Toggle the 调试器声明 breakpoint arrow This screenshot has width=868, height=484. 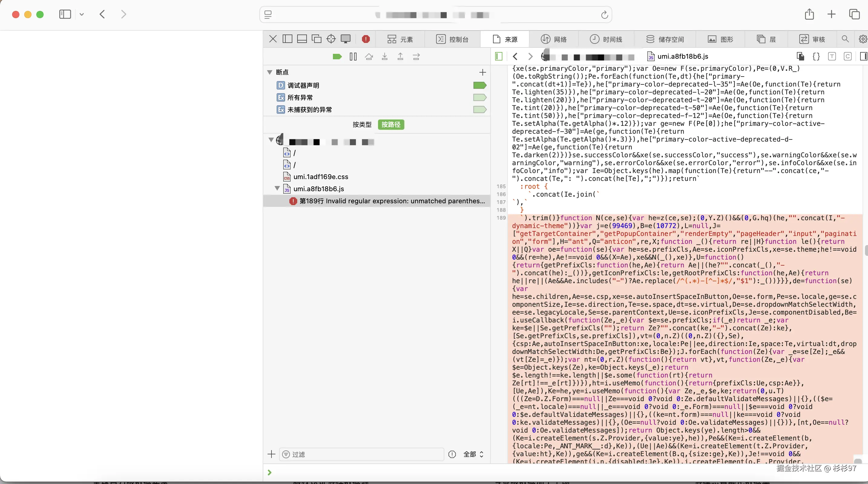[479, 85]
